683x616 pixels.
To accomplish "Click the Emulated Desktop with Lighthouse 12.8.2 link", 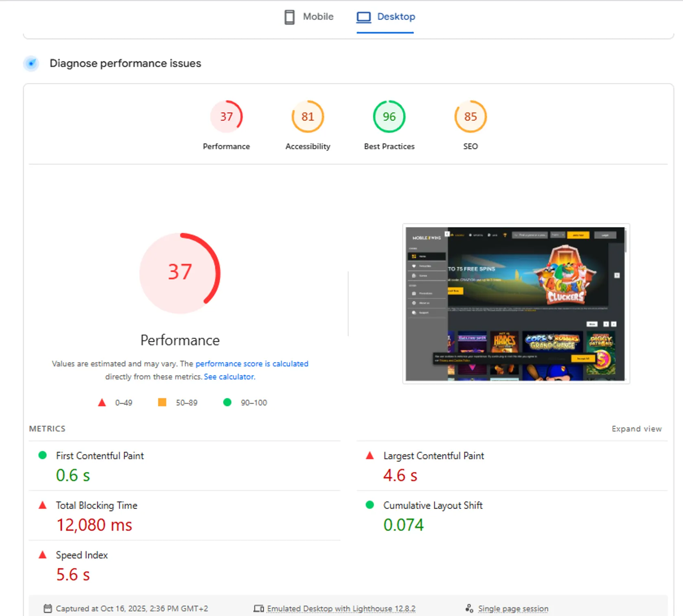I will pyautogui.click(x=341, y=608).
